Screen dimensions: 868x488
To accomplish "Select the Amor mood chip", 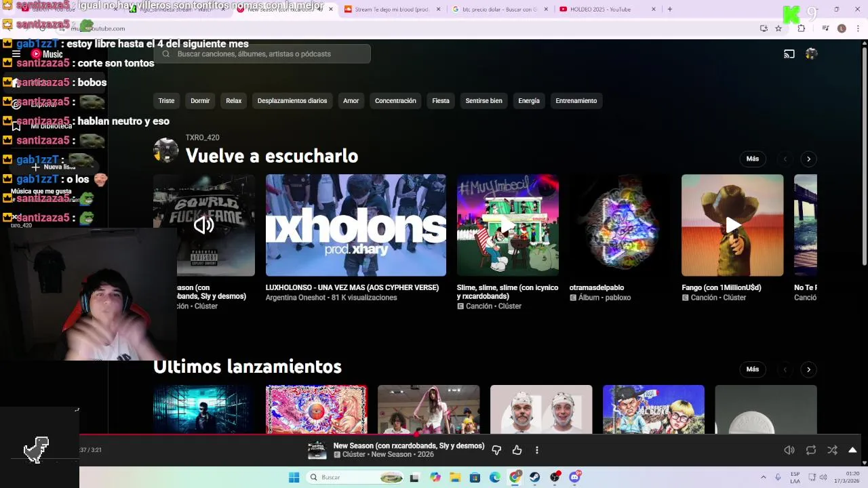I will point(351,100).
